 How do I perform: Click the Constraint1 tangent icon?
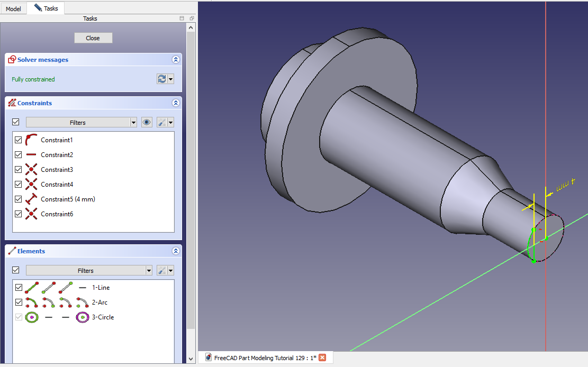[31, 140]
